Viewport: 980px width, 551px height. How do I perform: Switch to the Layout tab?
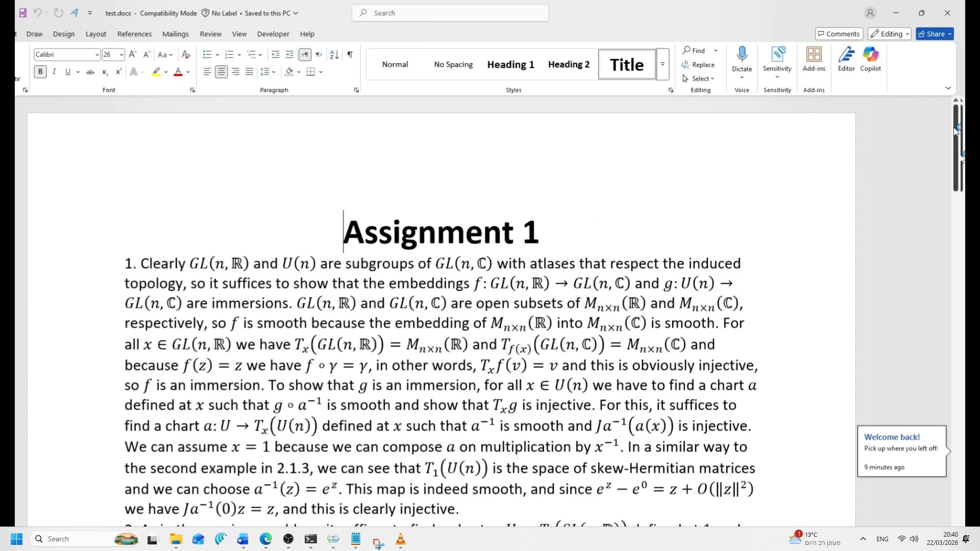[96, 34]
